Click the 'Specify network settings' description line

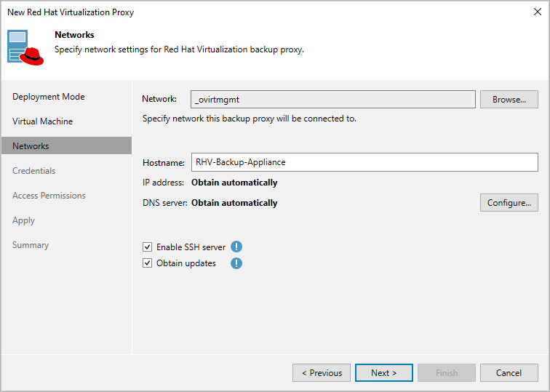[x=179, y=49]
